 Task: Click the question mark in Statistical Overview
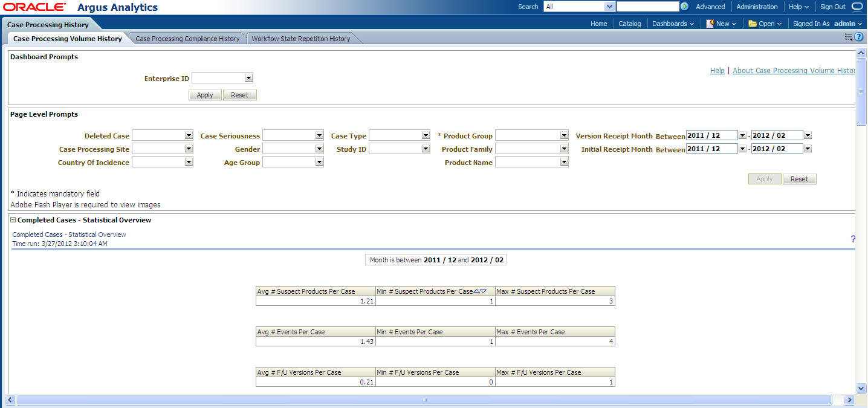[x=853, y=239]
